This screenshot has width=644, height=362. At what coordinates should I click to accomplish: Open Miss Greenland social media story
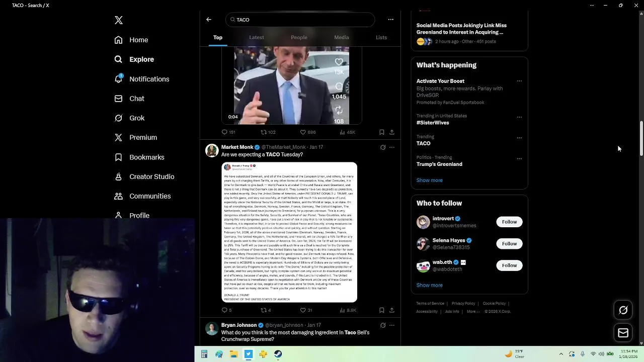pyautogui.click(x=461, y=29)
